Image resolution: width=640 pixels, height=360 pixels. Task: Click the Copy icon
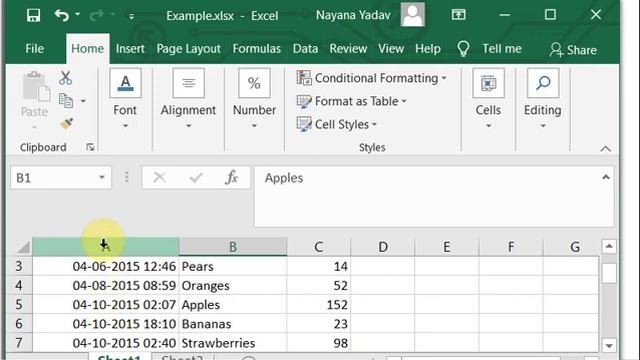(66, 100)
